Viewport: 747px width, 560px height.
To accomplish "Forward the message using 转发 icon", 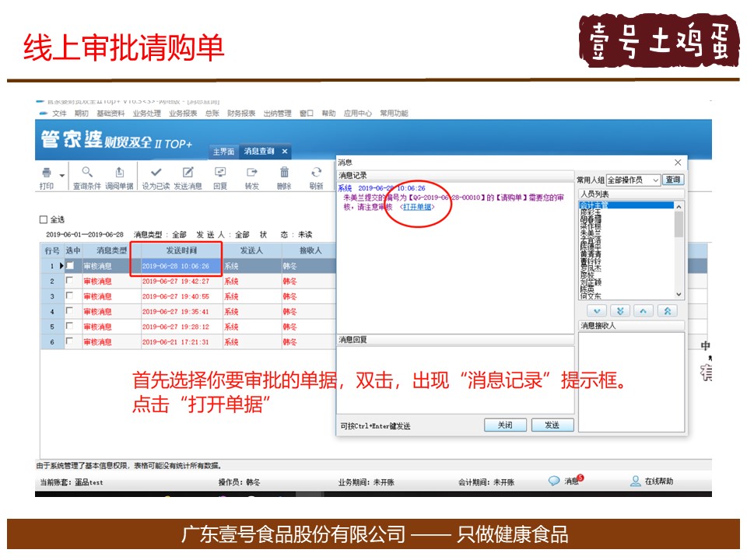I will [x=251, y=173].
